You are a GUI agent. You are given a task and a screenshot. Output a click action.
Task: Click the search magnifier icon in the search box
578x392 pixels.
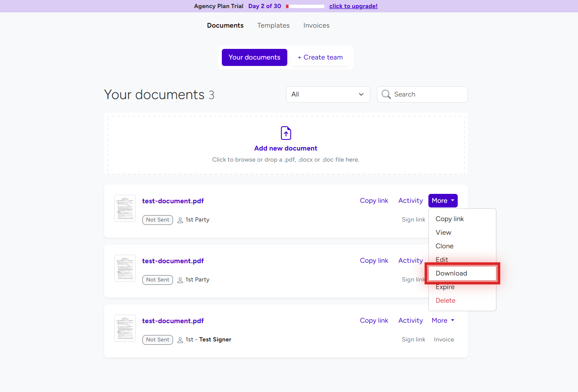tap(386, 94)
